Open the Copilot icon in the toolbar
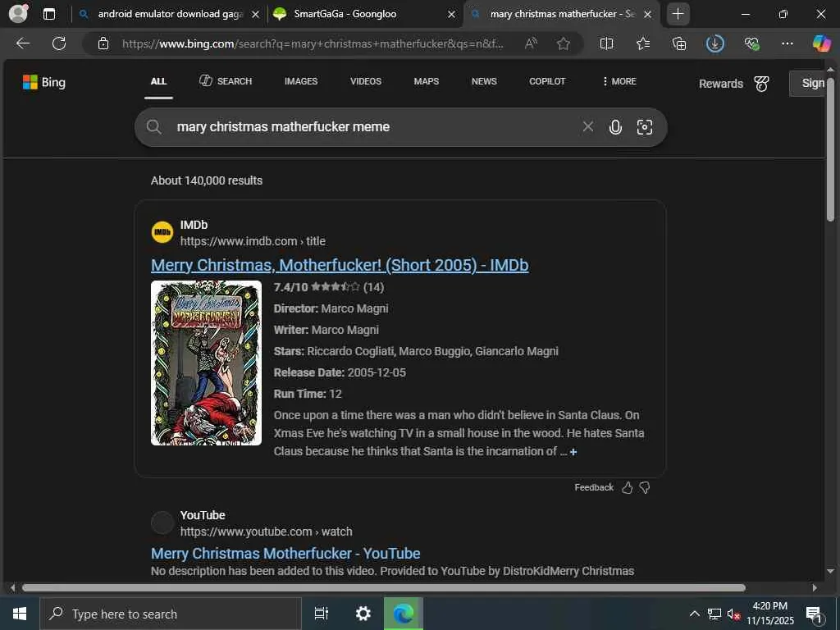This screenshot has width=840, height=630. [x=821, y=43]
